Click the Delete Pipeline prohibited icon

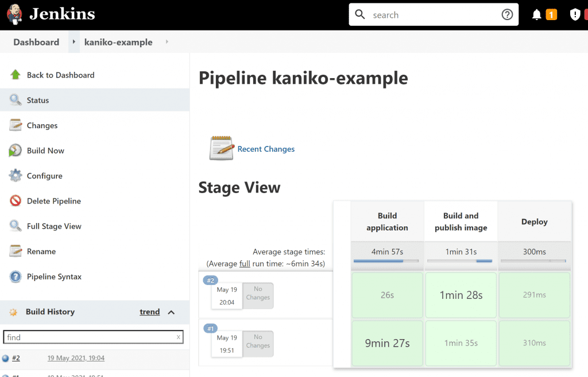tap(16, 201)
